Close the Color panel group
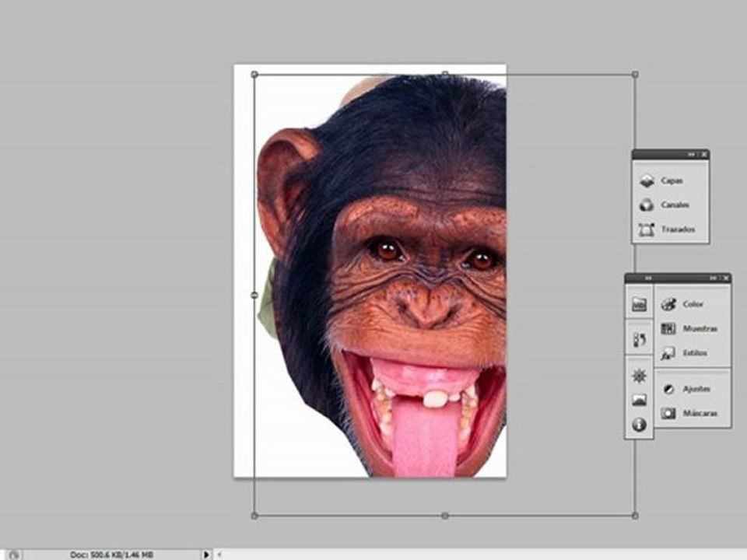747x560 pixels. pos(726,278)
